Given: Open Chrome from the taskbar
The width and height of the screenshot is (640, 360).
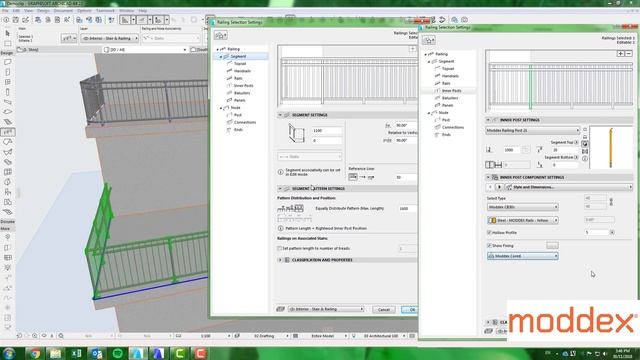Looking at the screenshot, I should (x=35, y=353).
